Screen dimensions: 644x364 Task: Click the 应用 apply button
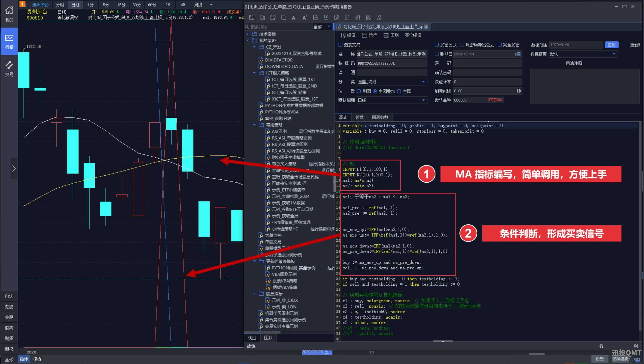coord(612,45)
